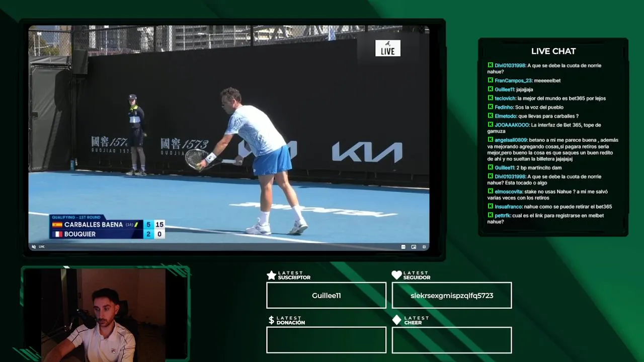Open Elmetodo's username in chat
Viewport: 644px width, 362px height.
(x=506, y=116)
